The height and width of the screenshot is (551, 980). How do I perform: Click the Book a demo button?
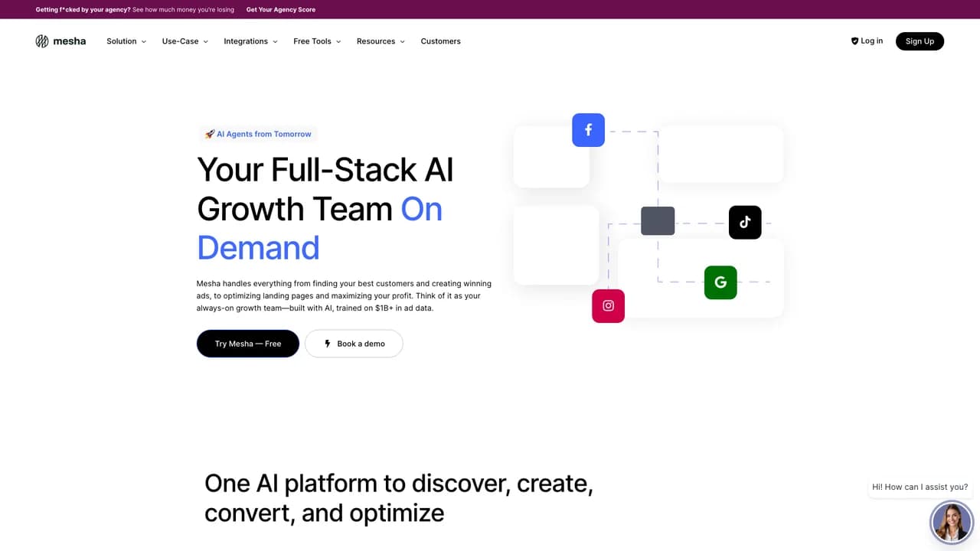(x=354, y=344)
